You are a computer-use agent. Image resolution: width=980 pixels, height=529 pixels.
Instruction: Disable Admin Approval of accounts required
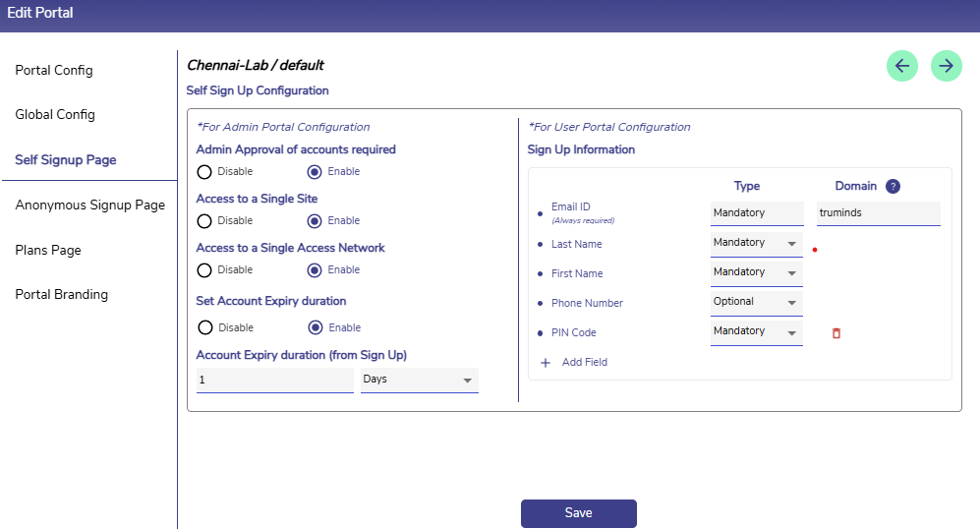[x=204, y=172]
